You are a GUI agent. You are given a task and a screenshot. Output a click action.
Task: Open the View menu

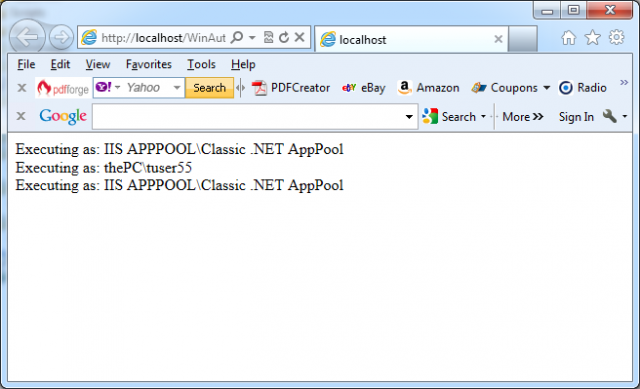98,64
